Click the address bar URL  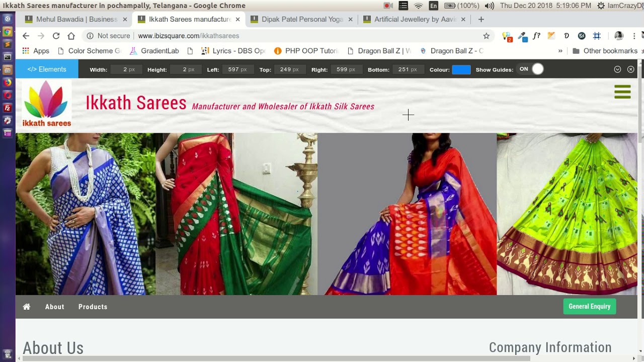[x=189, y=36]
